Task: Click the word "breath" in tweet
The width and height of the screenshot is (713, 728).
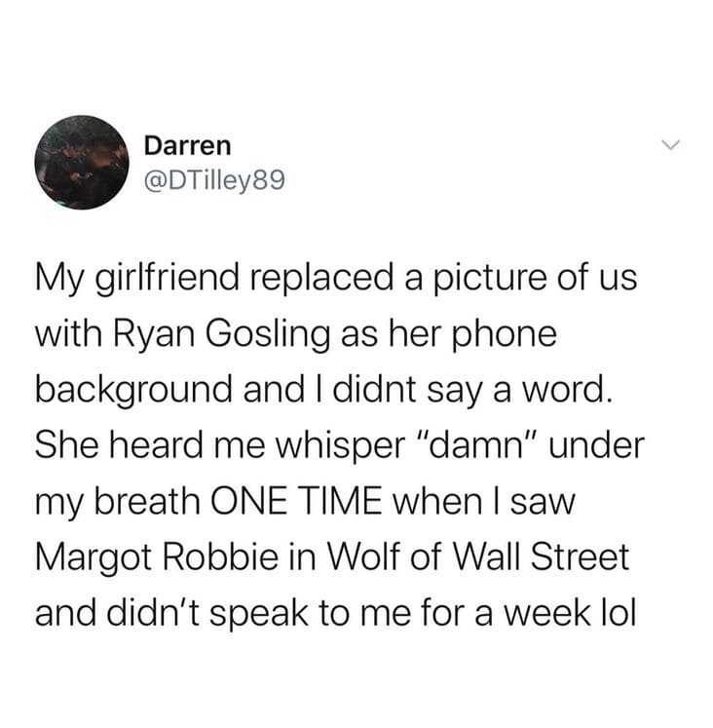Action: [147, 501]
